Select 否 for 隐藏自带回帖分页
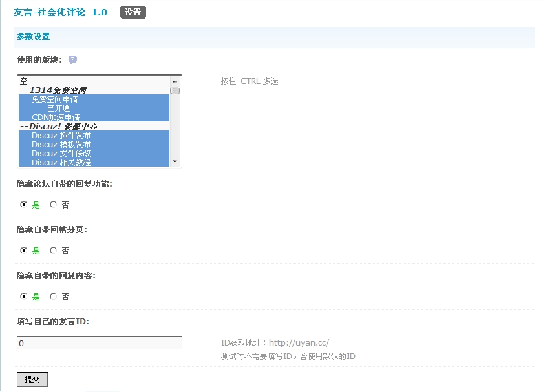The image size is (547, 392). [x=54, y=251]
